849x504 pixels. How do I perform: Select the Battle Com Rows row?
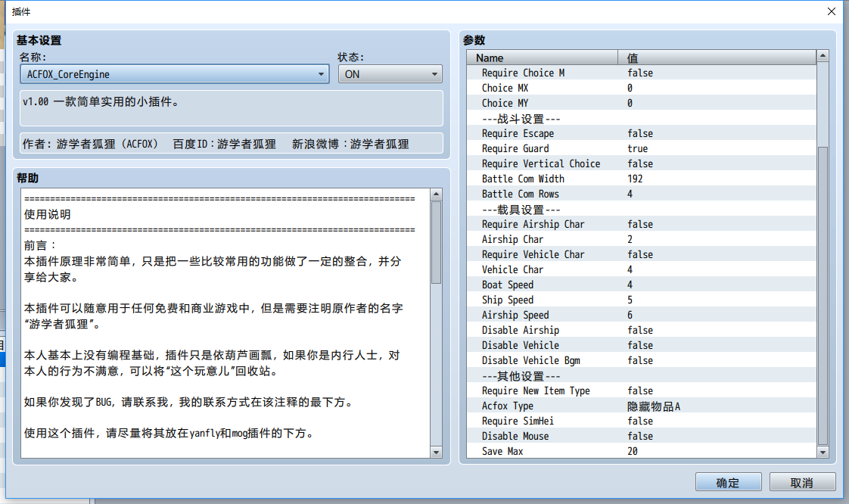[642, 194]
